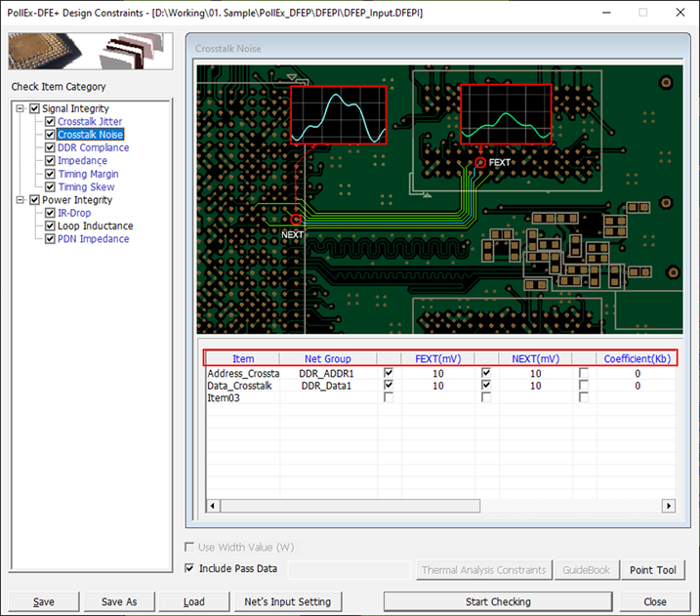Select DDR Compliance in check item tree
This screenshot has width=700, height=616.
[x=93, y=148]
